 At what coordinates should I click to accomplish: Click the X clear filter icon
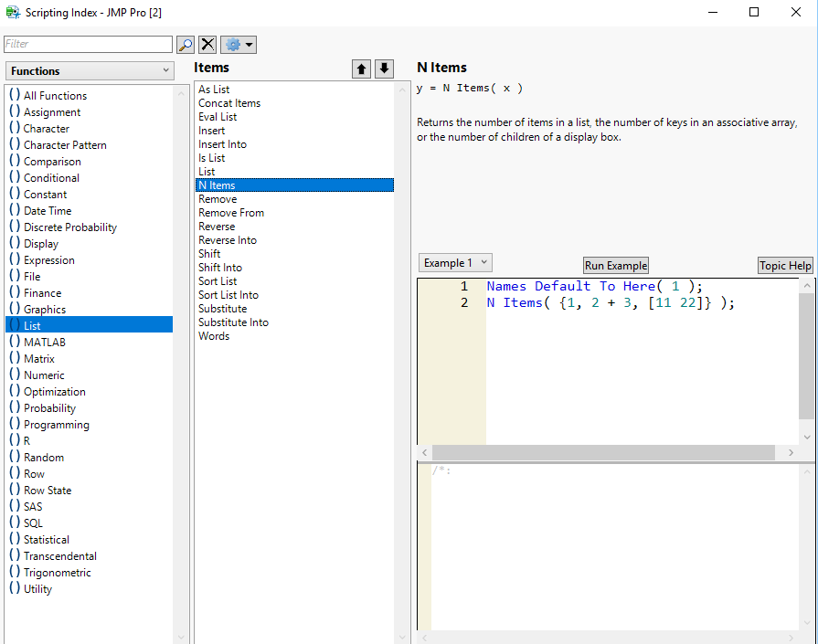coord(208,45)
